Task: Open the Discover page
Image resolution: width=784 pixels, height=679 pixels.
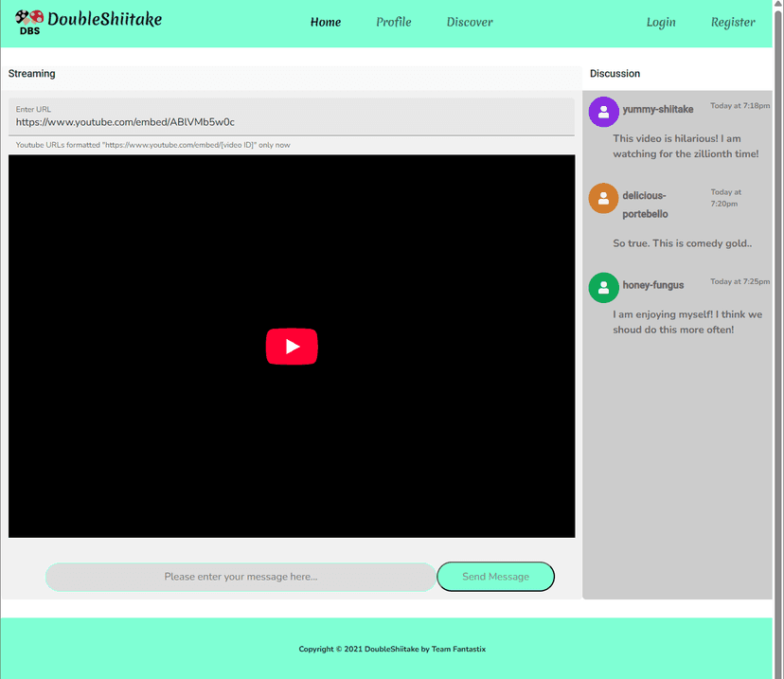Action: pyautogui.click(x=469, y=22)
